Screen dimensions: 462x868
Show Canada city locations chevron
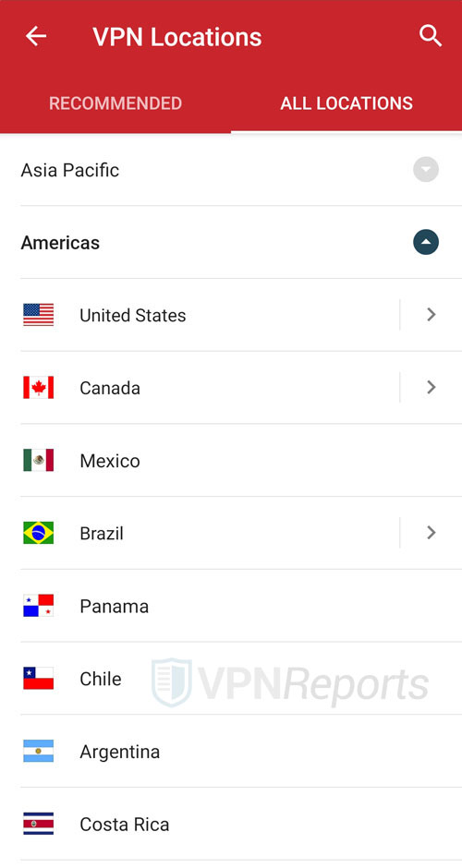click(432, 387)
